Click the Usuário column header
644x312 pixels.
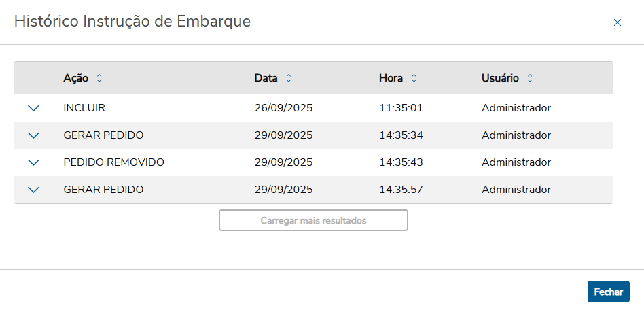click(500, 78)
